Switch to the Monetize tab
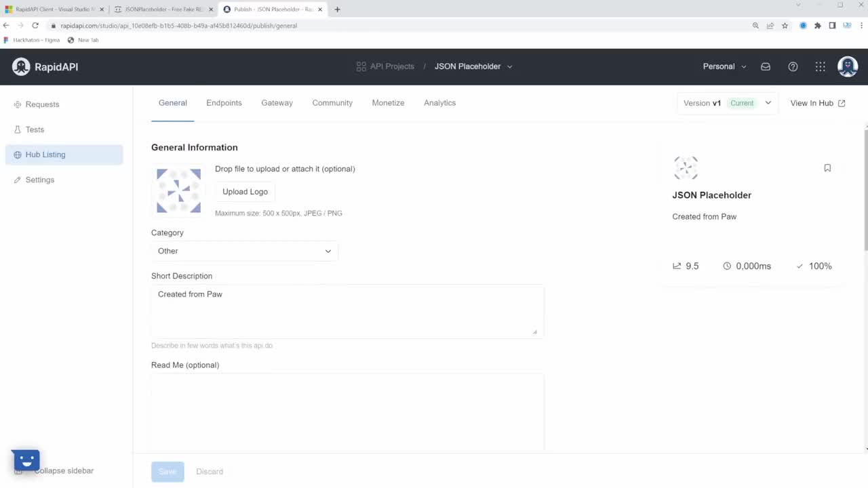 (x=388, y=103)
